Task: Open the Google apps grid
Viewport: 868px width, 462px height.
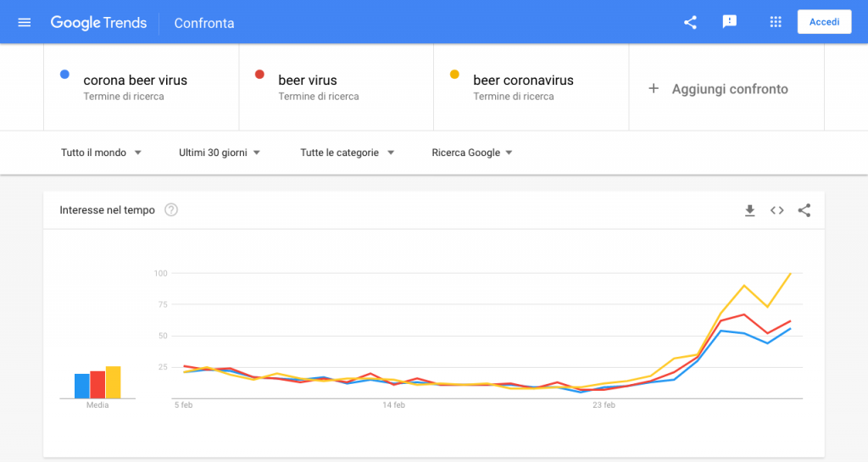Action: (x=775, y=23)
